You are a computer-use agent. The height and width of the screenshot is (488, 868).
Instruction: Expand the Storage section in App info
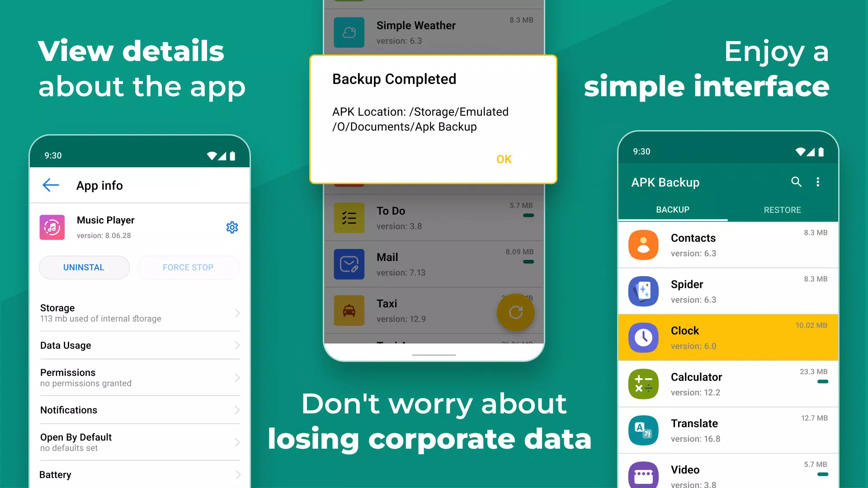point(140,312)
